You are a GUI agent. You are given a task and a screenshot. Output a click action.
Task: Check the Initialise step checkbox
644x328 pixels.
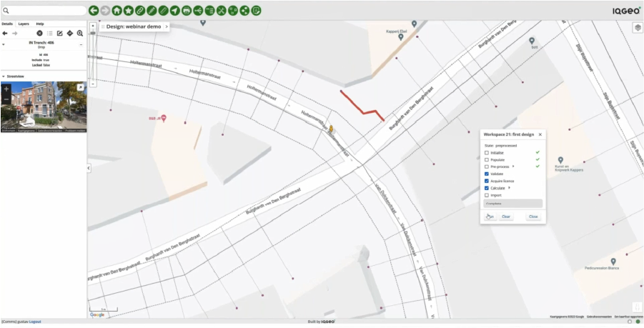[x=487, y=153]
